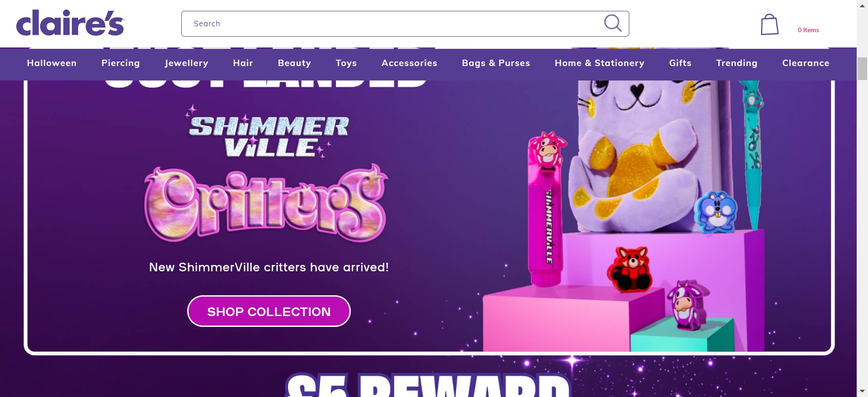
Task: Click the SHOP COLLECTION button
Action: pos(269,311)
